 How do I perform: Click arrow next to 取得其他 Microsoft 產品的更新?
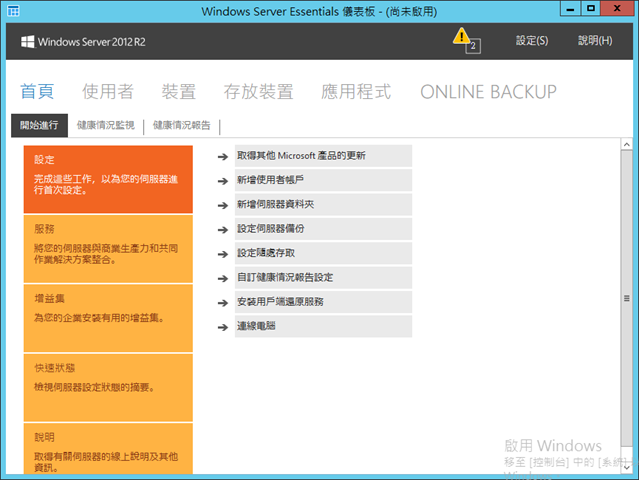pos(223,156)
